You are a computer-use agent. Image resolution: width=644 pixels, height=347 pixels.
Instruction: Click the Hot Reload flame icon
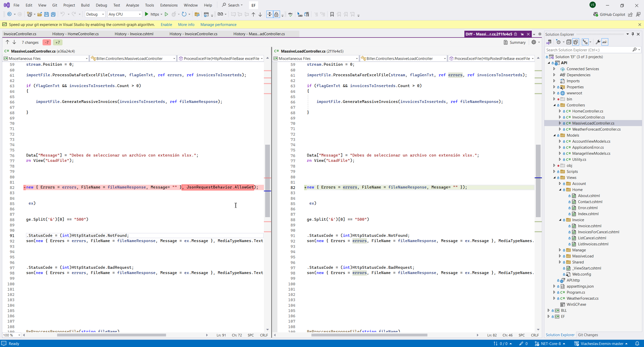pyautogui.click(x=174, y=14)
